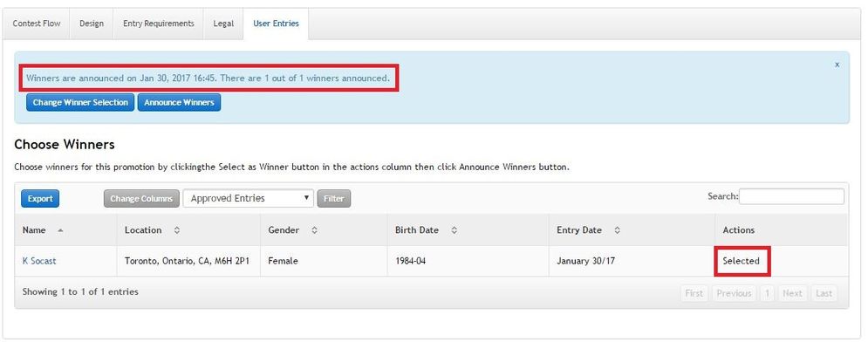Click the Change Winner Selection button
868x349 pixels.
(x=80, y=103)
